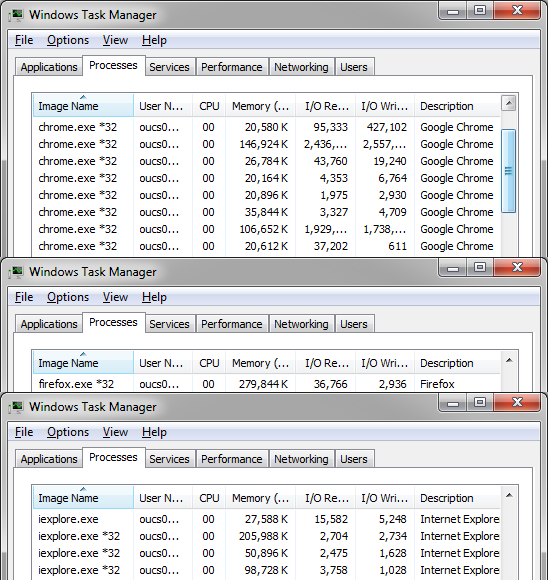Open View menu in bottom Task Manager
Image resolution: width=550 pixels, height=584 pixels.
coord(115,432)
